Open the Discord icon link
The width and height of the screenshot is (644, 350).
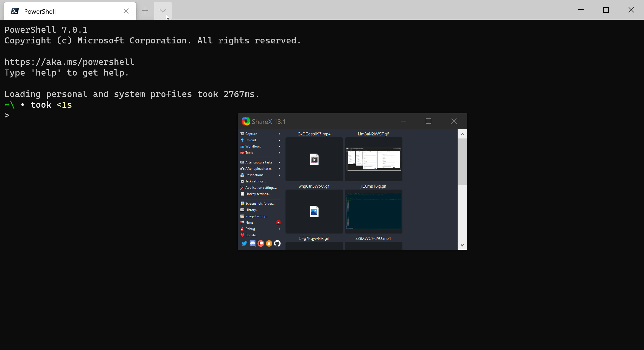coord(252,243)
